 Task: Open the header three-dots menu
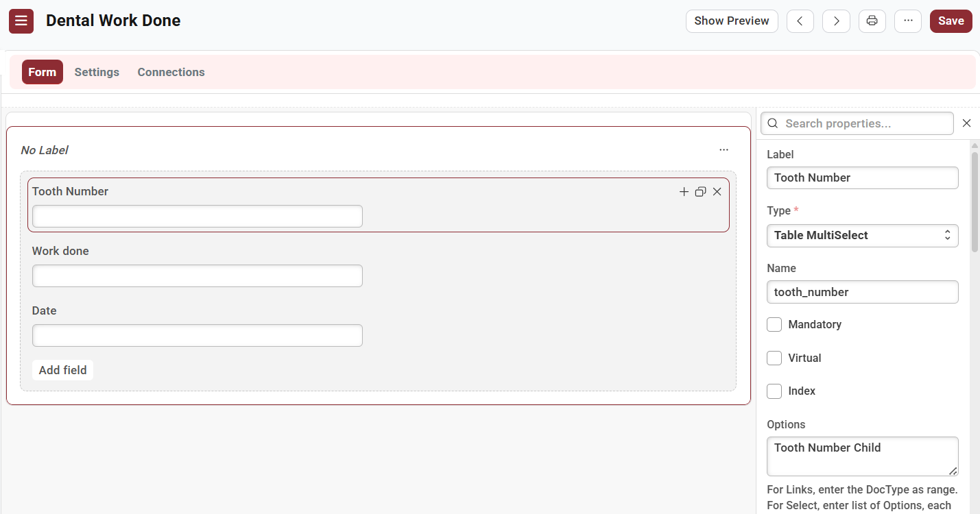click(x=908, y=21)
